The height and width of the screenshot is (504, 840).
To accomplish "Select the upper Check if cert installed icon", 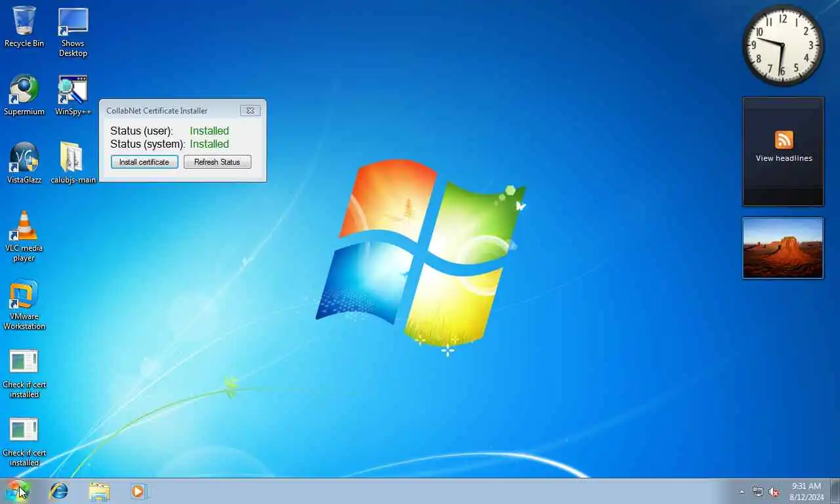I will pyautogui.click(x=24, y=373).
